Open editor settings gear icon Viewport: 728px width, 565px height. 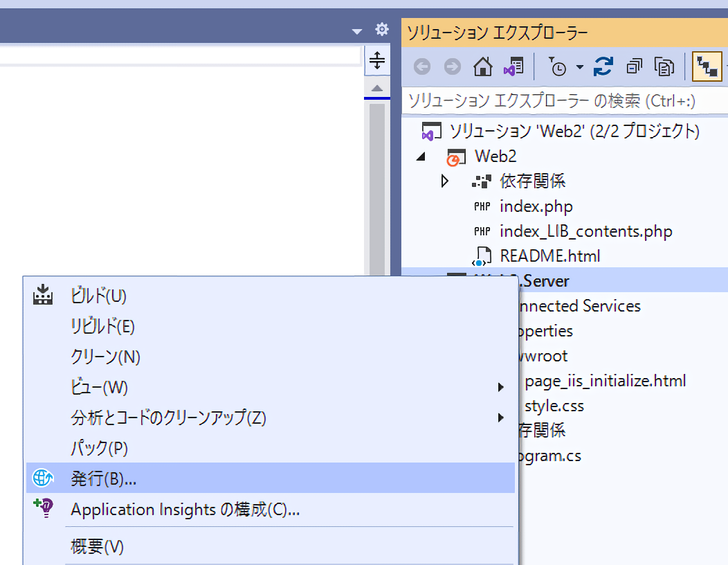point(382,30)
